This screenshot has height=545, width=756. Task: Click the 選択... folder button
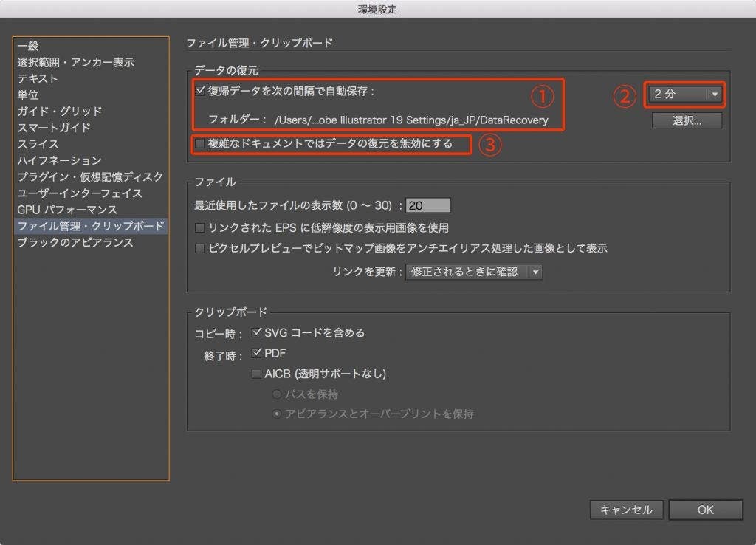pyautogui.click(x=687, y=120)
